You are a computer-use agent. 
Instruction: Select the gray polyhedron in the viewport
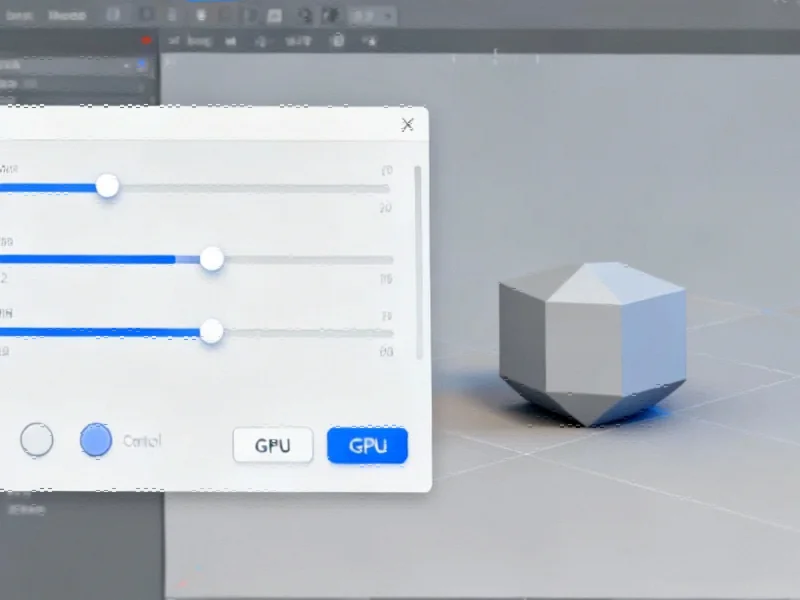click(592, 340)
